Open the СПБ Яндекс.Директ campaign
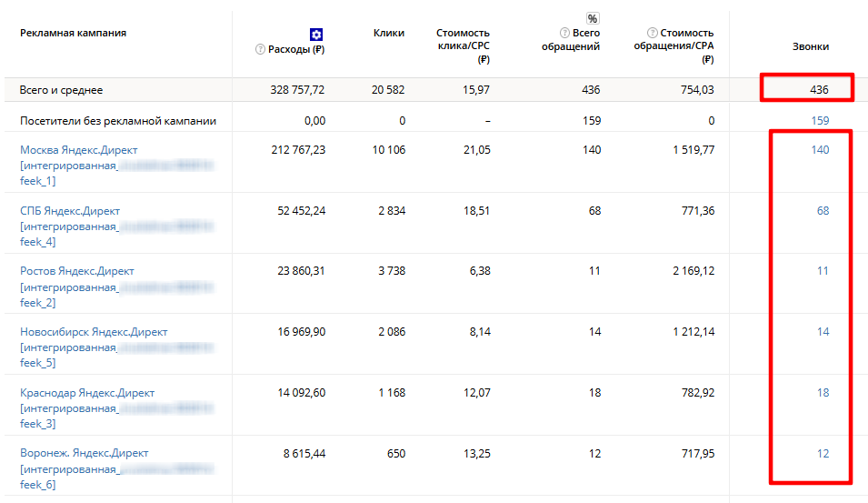Image resolution: width=868 pixels, height=503 pixels. pos(70,211)
